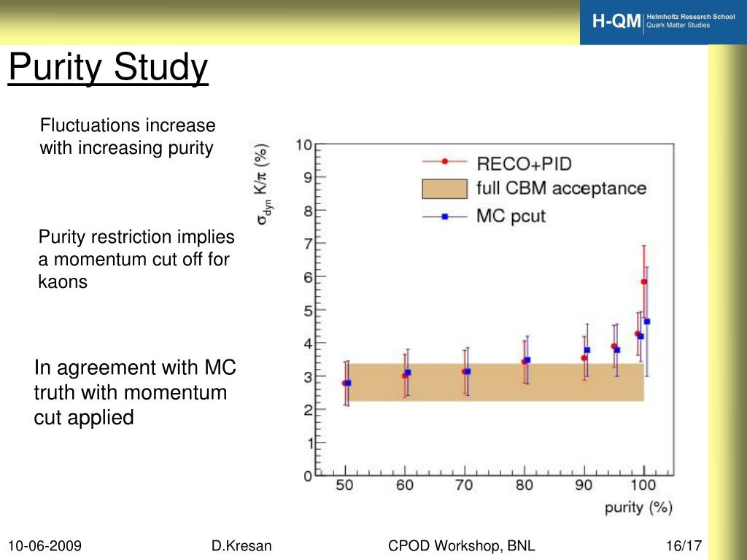This screenshot has width=747, height=560.
Task: Click the blue square data point at 100% purity
Action: click(x=647, y=322)
